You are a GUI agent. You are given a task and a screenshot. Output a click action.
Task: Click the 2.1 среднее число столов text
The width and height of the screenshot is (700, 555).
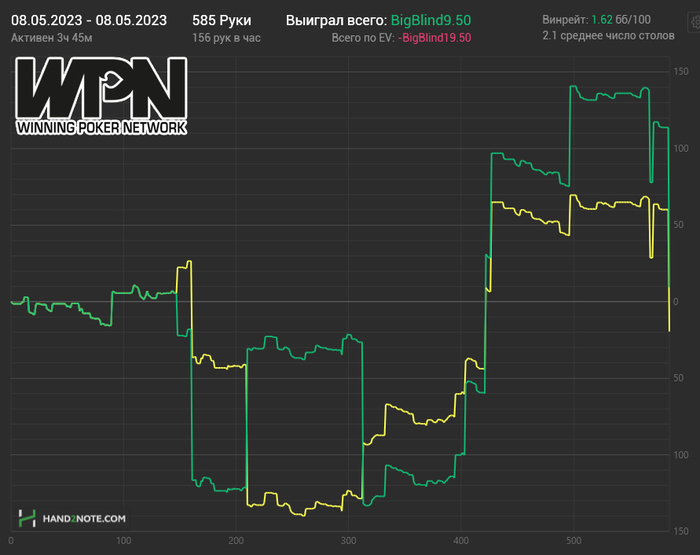tap(608, 36)
